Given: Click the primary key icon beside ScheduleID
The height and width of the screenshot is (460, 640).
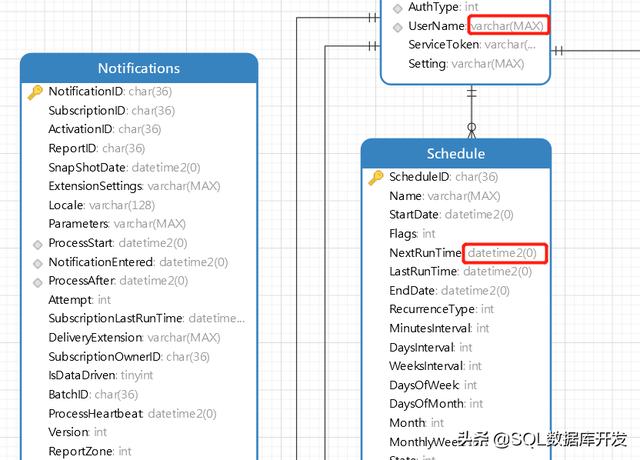Looking at the screenshot, I should click(376, 178).
